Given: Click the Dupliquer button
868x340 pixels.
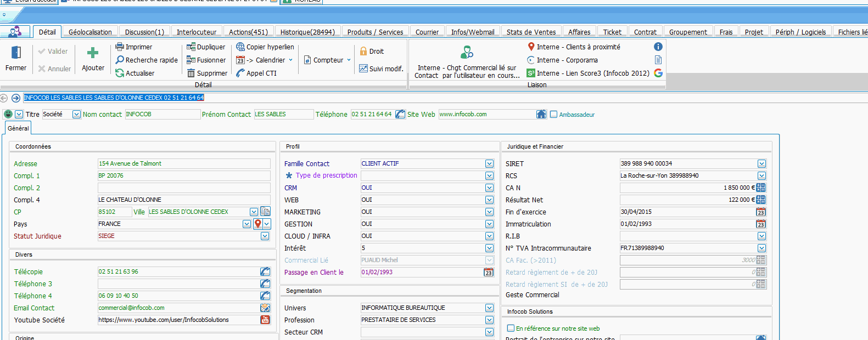Looking at the screenshot, I should pyautogui.click(x=206, y=47).
